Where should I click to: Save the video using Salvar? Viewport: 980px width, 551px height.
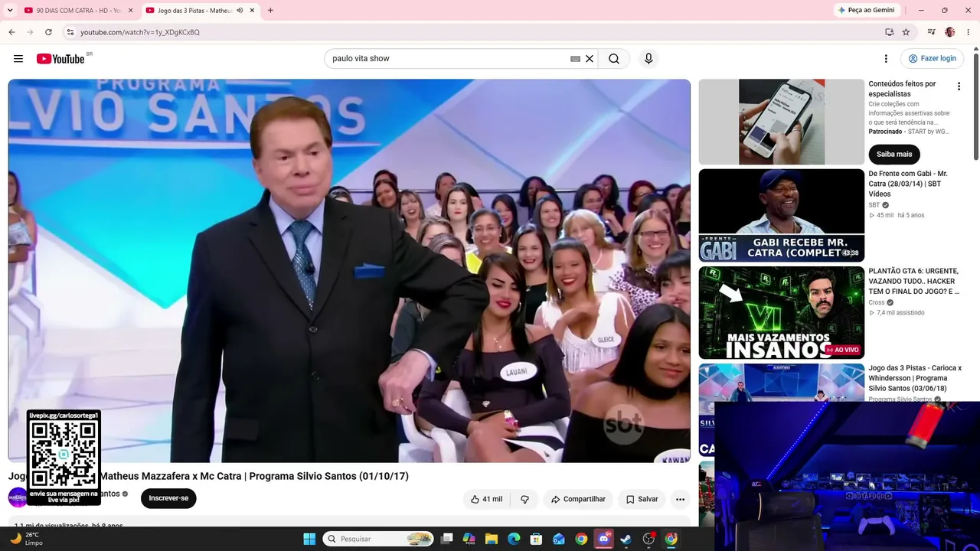tap(642, 499)
